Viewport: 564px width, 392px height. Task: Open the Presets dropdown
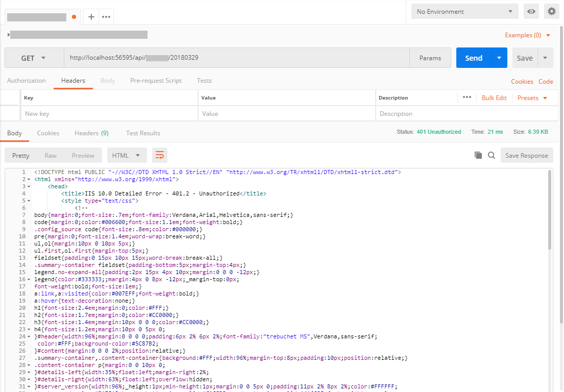coord(531,97)
